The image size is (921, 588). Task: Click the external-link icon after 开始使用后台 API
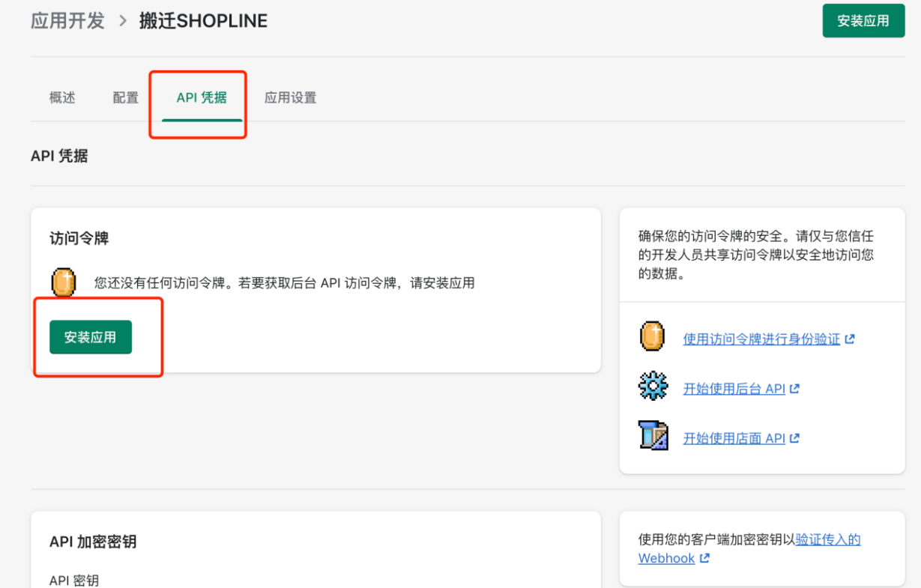794,389
